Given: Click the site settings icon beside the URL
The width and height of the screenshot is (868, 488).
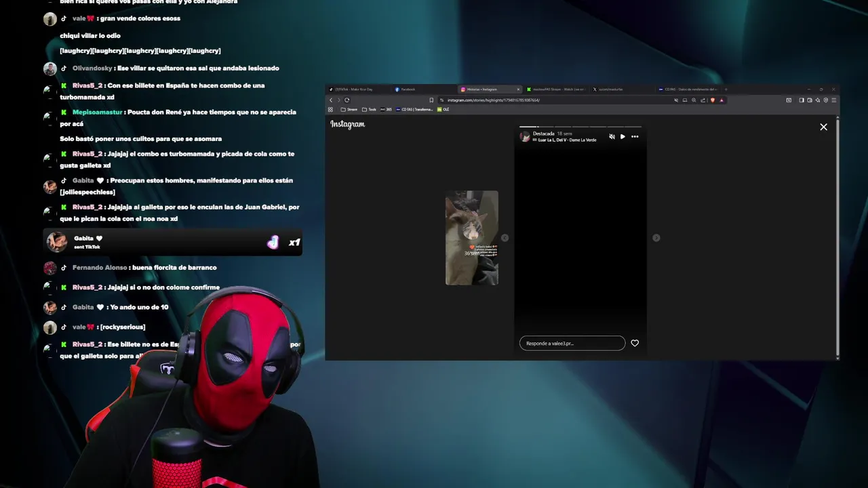Looking at the screenshot, I should pyautogui.click(x=441, y=100).
